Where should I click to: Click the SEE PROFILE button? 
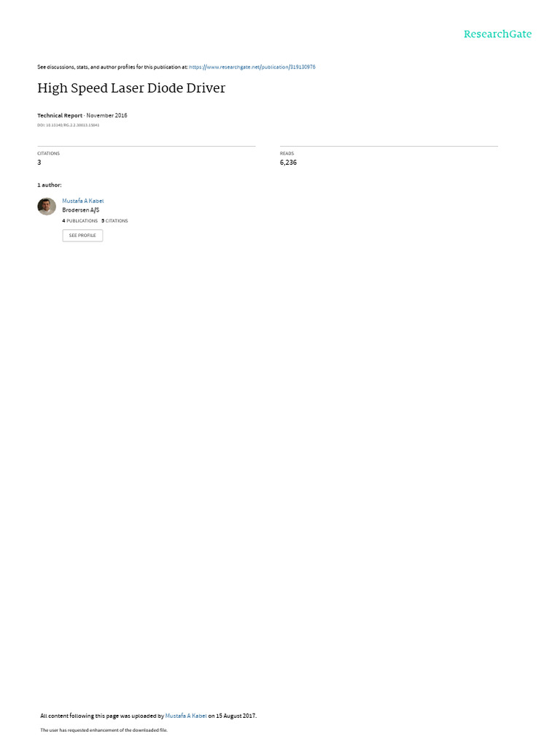82,236
